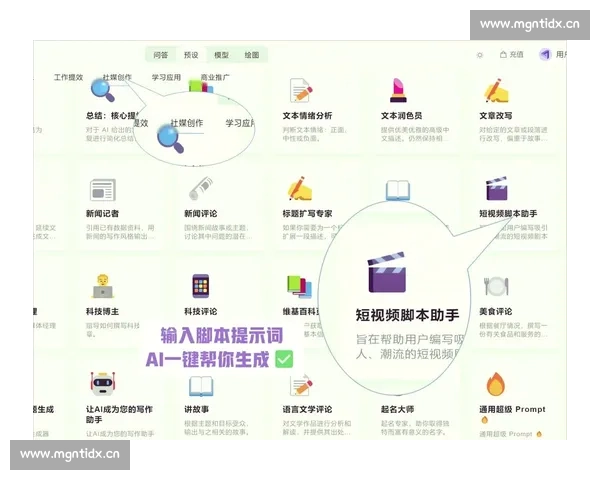The width and height of the screenshot is (600, 480).
Task: Click the 科技评论 card title
Action: coord(201,312)
